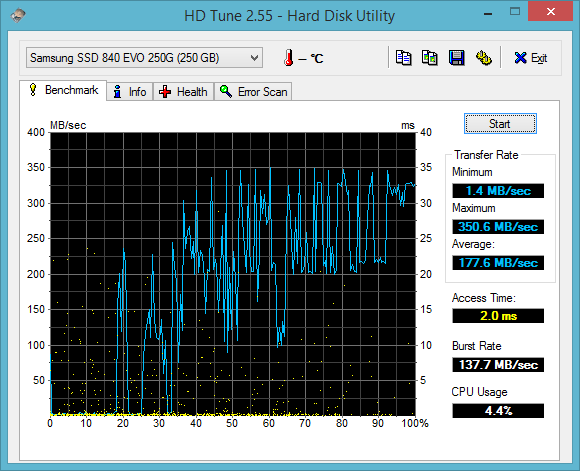The height and width of the screenshot is (471, 580).
Task: Click the 100% label on chart axis
Action: tap(415, 423)
